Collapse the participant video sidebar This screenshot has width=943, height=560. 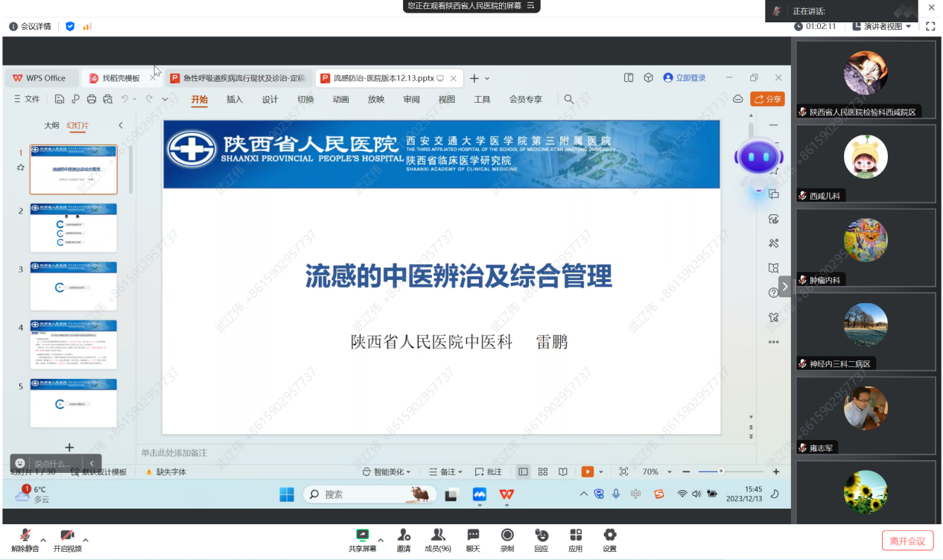pos(784,286)
